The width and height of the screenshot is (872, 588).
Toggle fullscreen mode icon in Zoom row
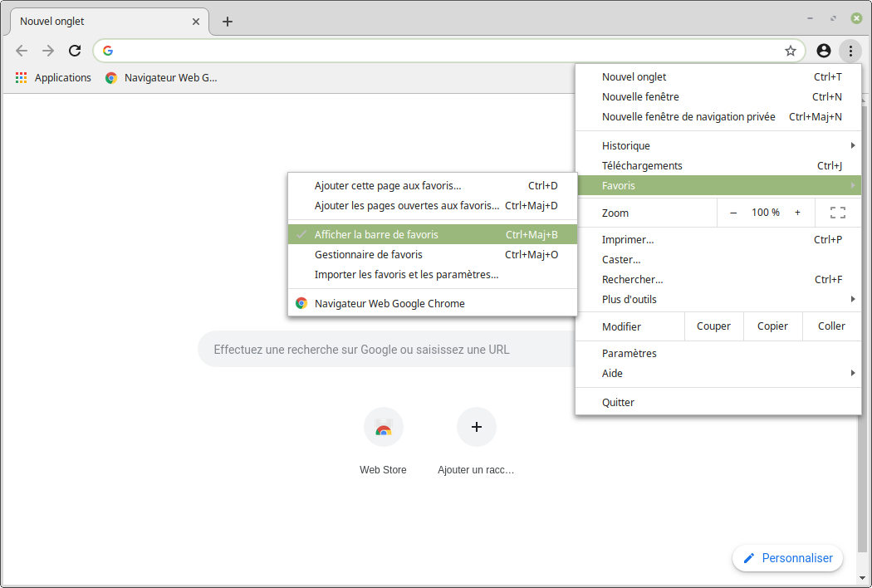(838, 213)
